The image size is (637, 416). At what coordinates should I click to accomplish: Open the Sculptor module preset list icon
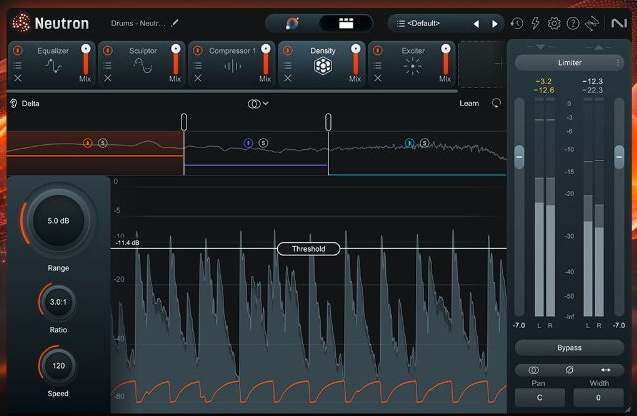[107, 65]
